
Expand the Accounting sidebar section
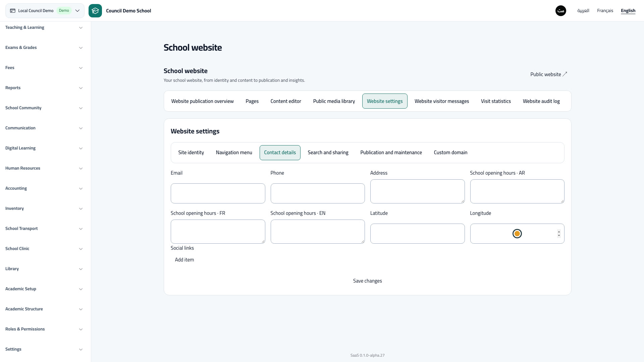(44, 188)
